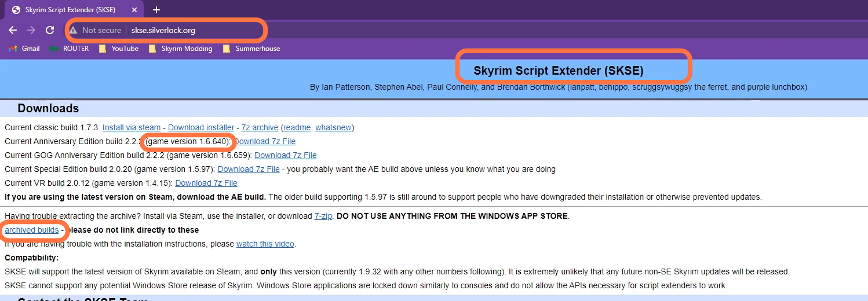Open the classic build readme link
This screenshot has height=301, width=868.
(297, 127)
